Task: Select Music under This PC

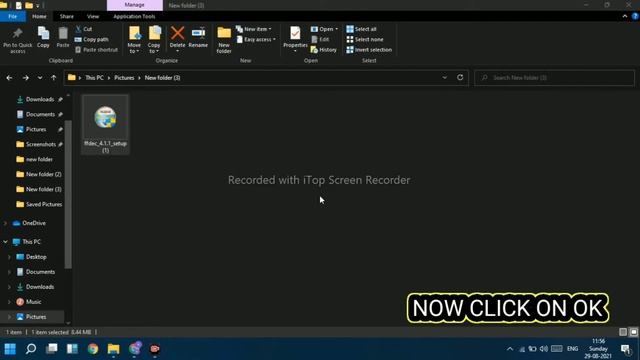Action: click(x=33, y=302)
